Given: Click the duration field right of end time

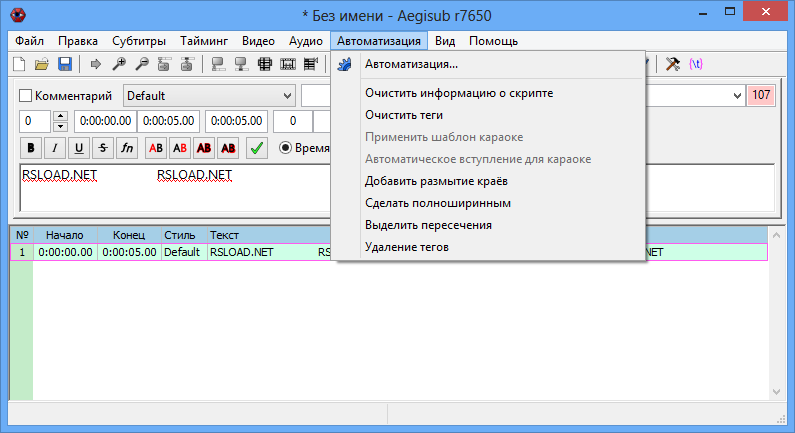Looking at the screenshot, I should (x=236, y=121).
